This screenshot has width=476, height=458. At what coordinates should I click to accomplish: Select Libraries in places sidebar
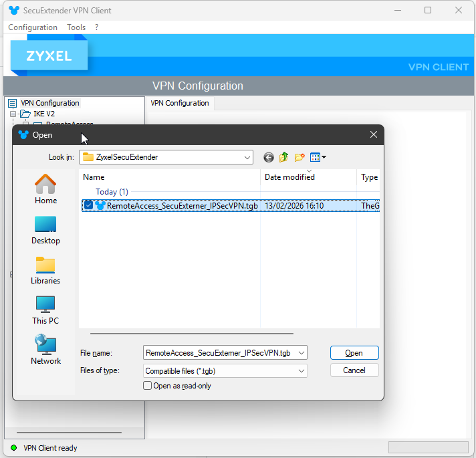pyautogui.click(x=45, y=269)
